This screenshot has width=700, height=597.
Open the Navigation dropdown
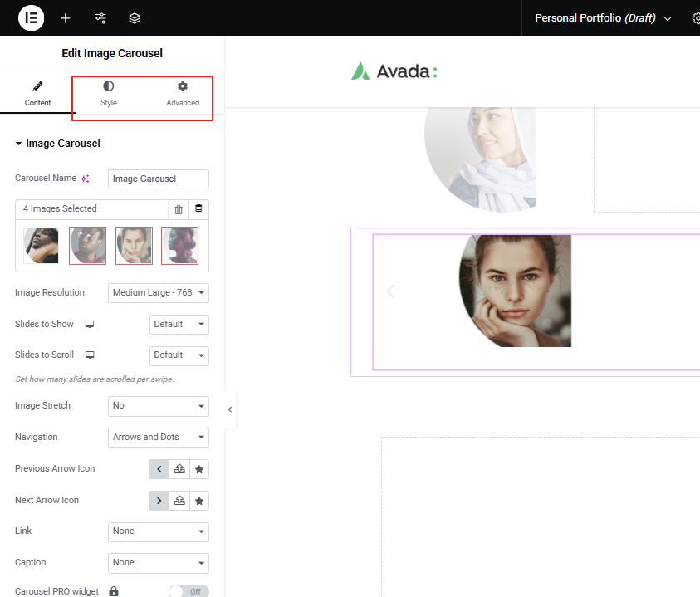(158, 438)
